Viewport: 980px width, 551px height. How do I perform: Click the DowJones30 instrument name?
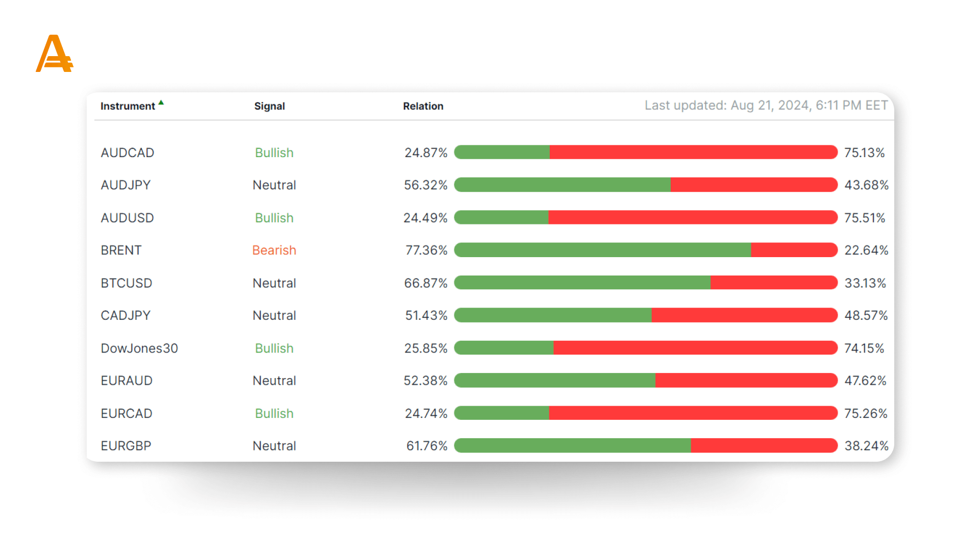coord(139,348)
